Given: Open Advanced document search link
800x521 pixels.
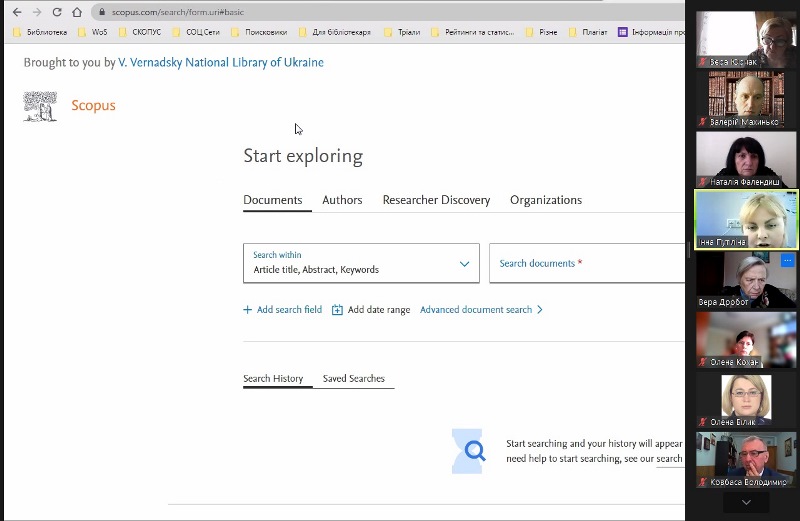Looking at the screenshot, I should 476,310.
